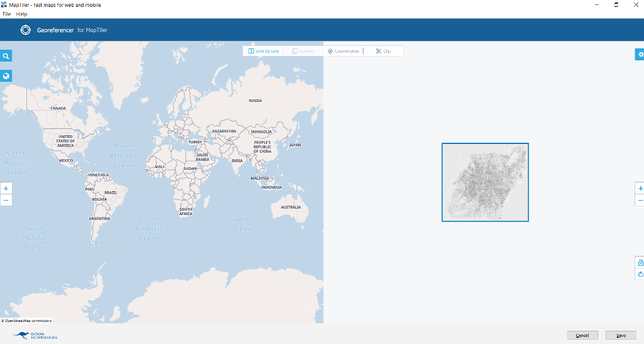Click the MONGOLIA label on map
The height and width of the screenshot is (344, 644).
pos(261,132)
